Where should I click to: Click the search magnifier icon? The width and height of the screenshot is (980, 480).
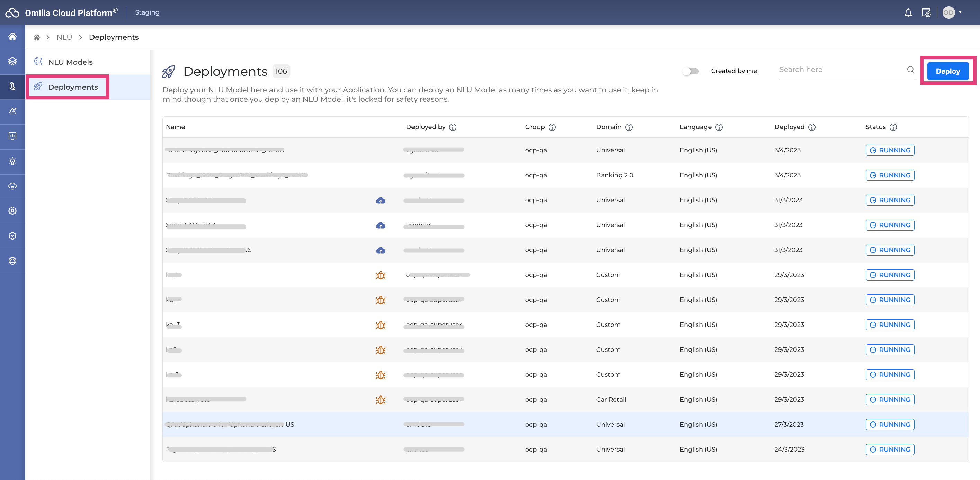tap(910, 70)
